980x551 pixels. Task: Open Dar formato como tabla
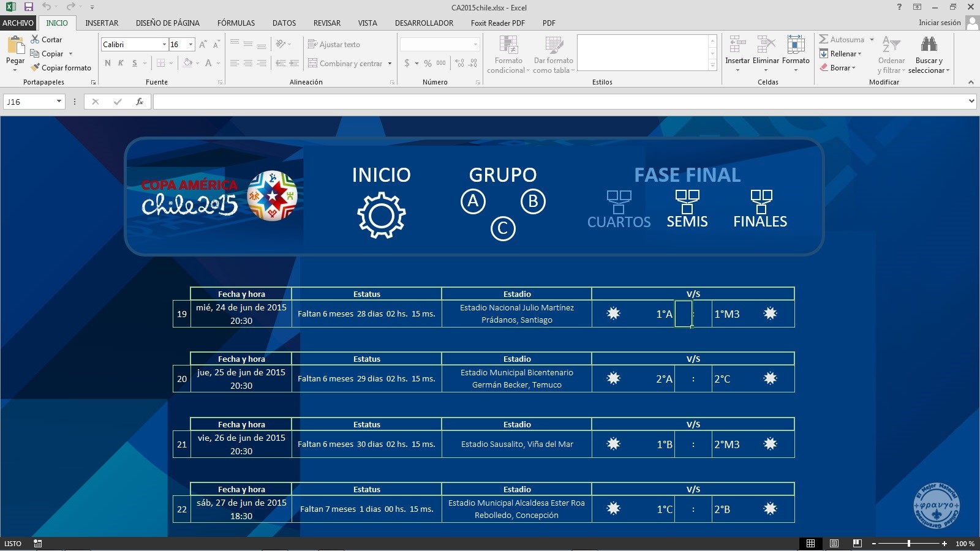554,54
